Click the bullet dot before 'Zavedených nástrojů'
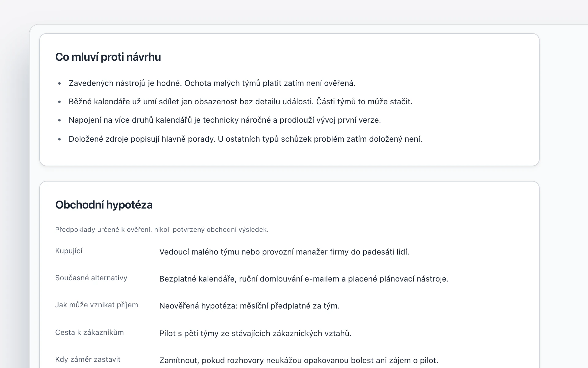The image size is (588, 368). 59,83
